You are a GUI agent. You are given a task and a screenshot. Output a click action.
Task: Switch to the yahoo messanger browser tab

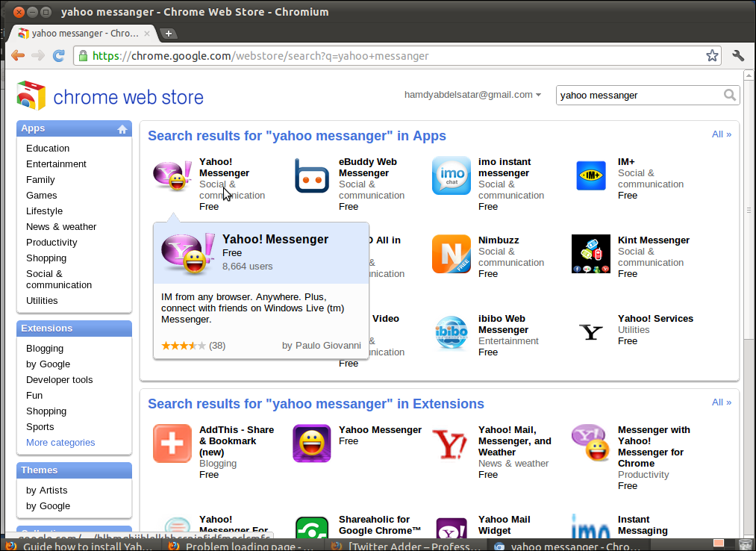pyautogui.click(x=84, y=34)
